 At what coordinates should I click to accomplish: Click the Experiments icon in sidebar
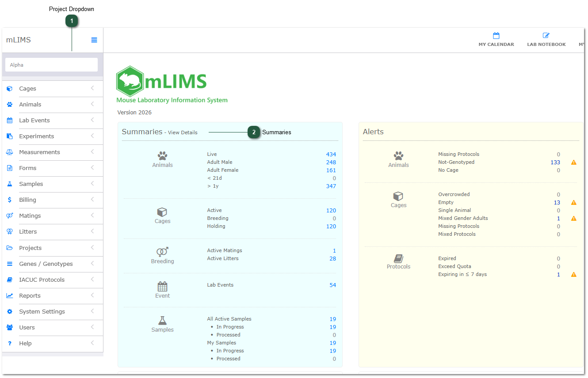click(10, 136)
